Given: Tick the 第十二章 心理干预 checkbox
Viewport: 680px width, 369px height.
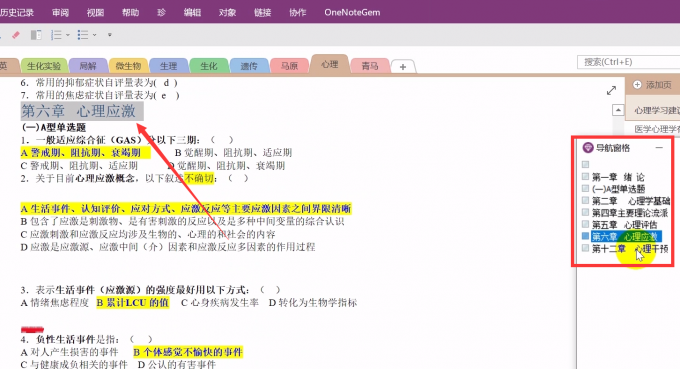Looking at the screenshot, I should coord(585,248).
